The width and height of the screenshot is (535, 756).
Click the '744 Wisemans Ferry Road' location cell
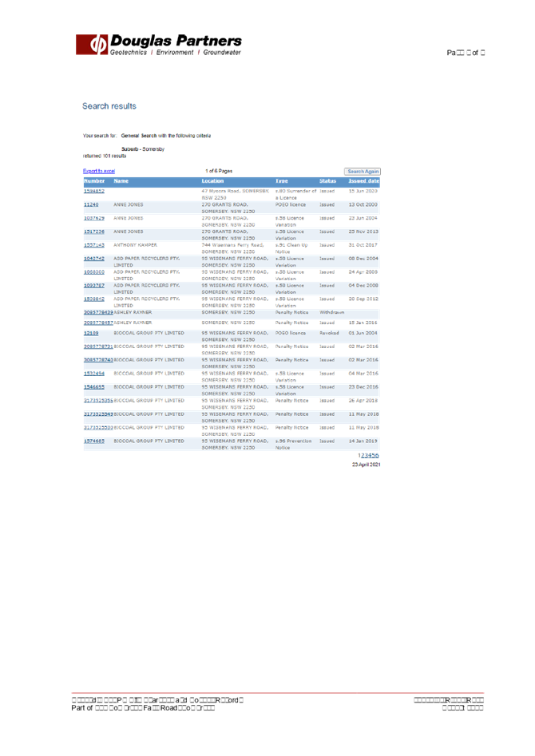pyautogui.click(x=232, y=249)
